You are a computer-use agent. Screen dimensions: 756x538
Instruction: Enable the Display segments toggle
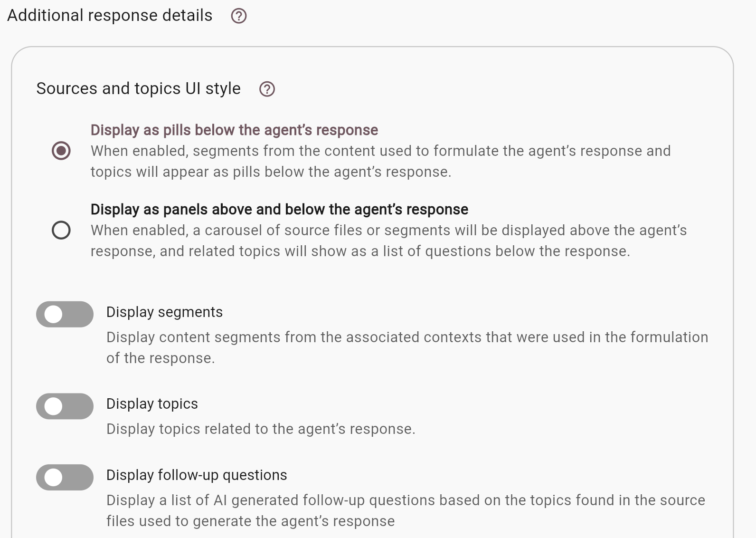pyautogui.click(x=65, y=314)
